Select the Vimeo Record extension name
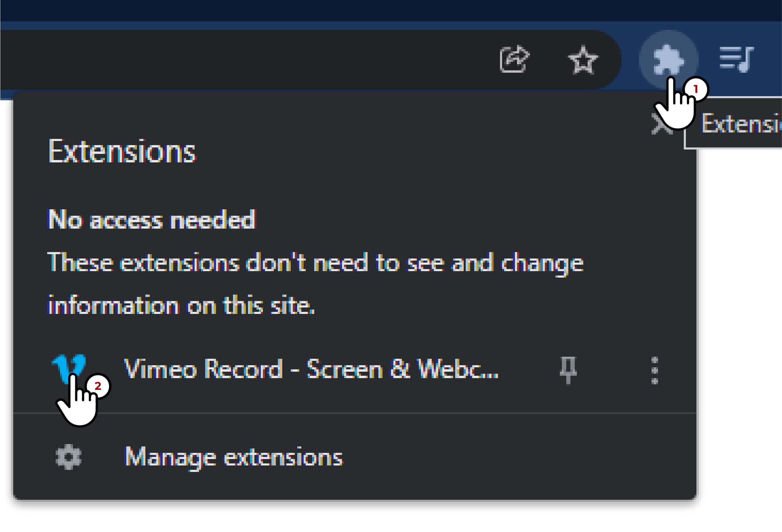 [x=311, y=369]
